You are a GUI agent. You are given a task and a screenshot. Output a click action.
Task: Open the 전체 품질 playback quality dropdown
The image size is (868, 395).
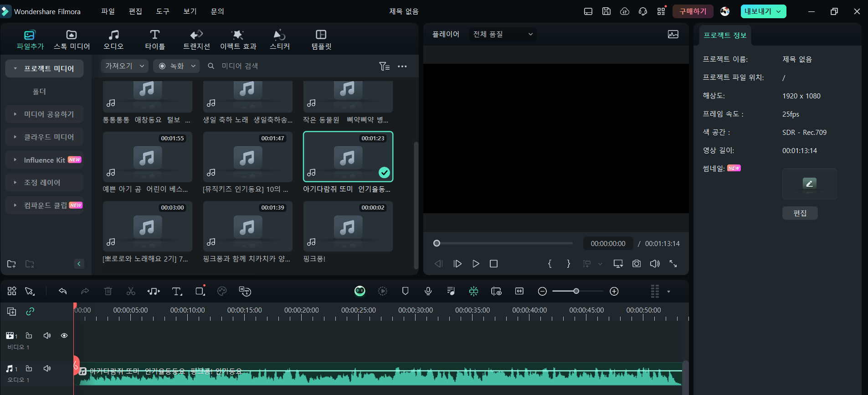tap(503, 34)
